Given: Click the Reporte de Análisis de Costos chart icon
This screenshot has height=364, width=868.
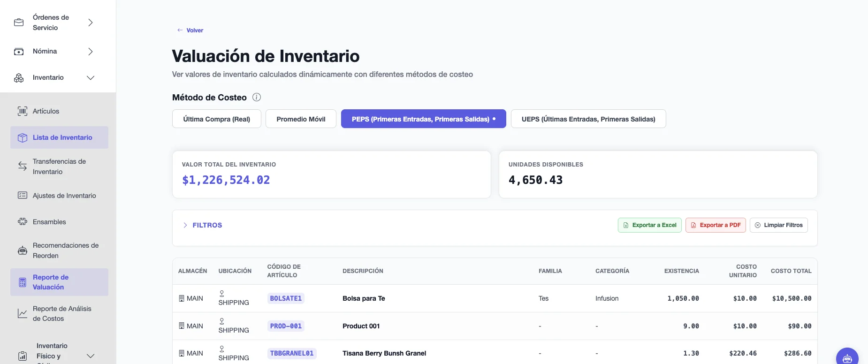Looking at the screenshot, I should pos(23,313).
